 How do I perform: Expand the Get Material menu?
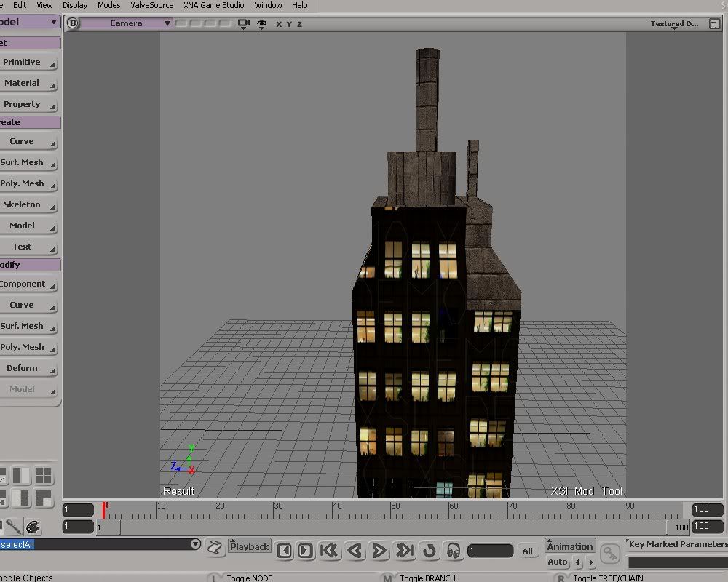28,83
